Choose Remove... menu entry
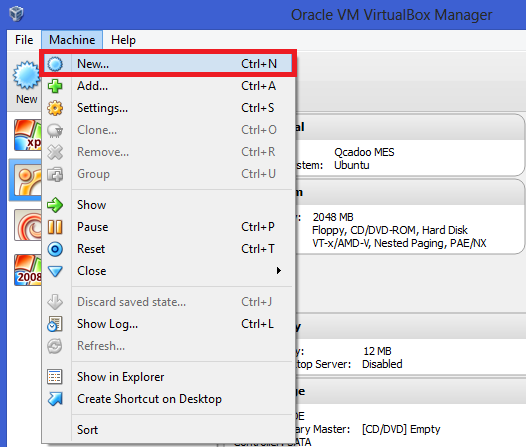 (x=168, y=152)
